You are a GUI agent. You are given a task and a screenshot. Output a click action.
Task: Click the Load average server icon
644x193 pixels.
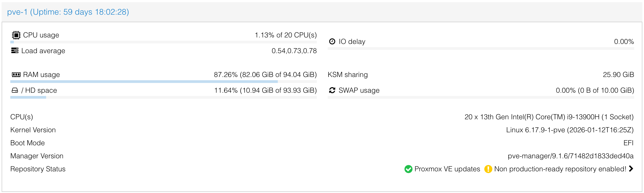coord(15,51)
